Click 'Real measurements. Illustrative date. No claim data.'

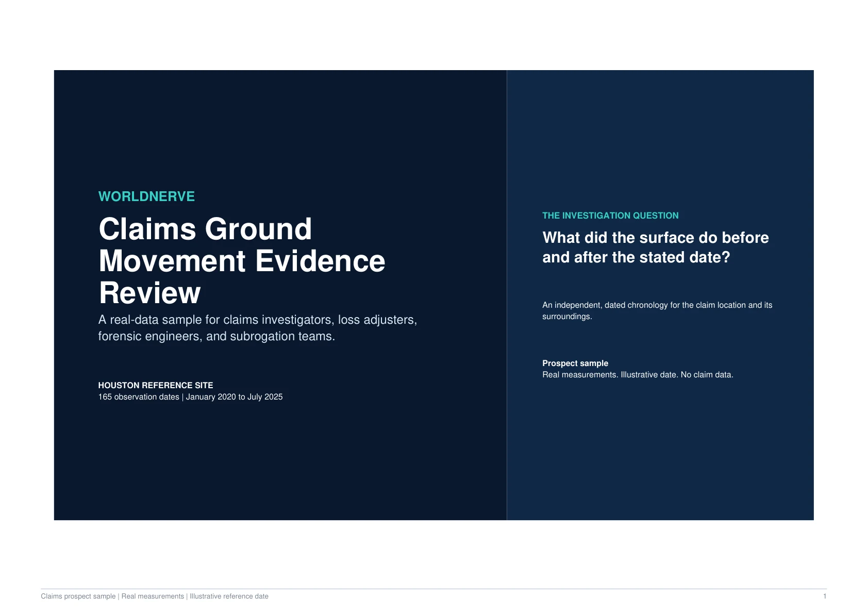coord(638,375)
